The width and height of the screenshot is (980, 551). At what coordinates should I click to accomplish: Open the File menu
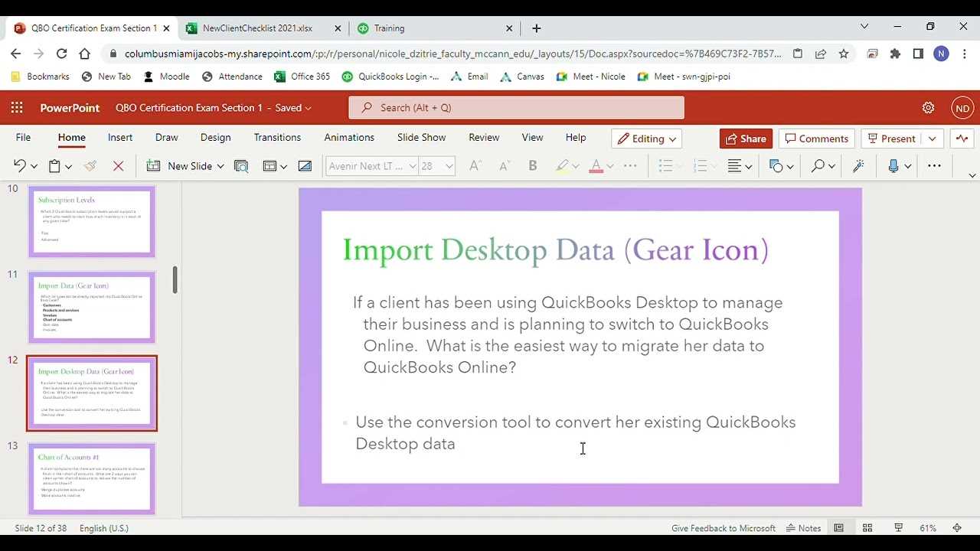pyautogui.click(x=23, y=138)
